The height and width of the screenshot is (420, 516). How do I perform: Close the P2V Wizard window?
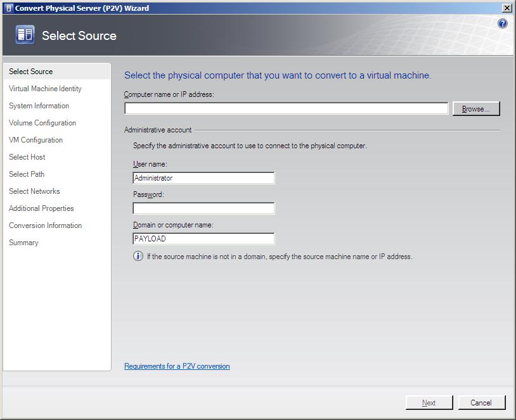click(x=506, y=8)
